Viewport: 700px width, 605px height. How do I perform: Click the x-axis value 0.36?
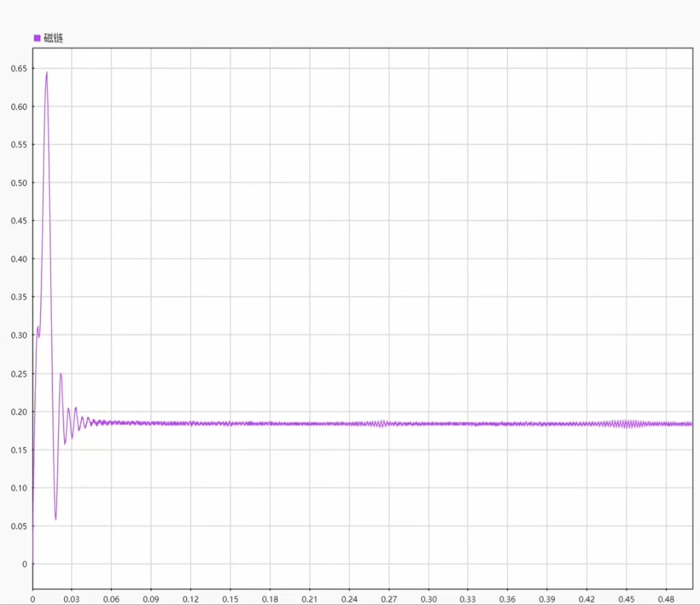pyautogui.click(x=507, y=599)
